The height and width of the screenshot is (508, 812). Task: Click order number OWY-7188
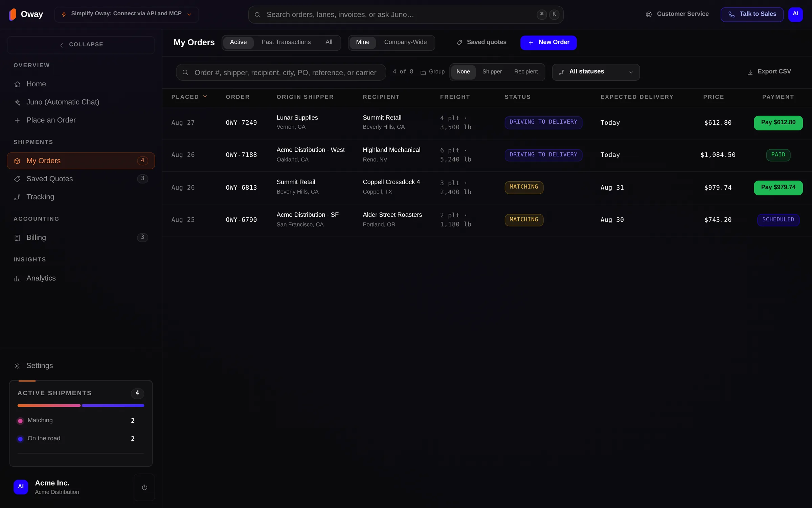pos(241,155)
